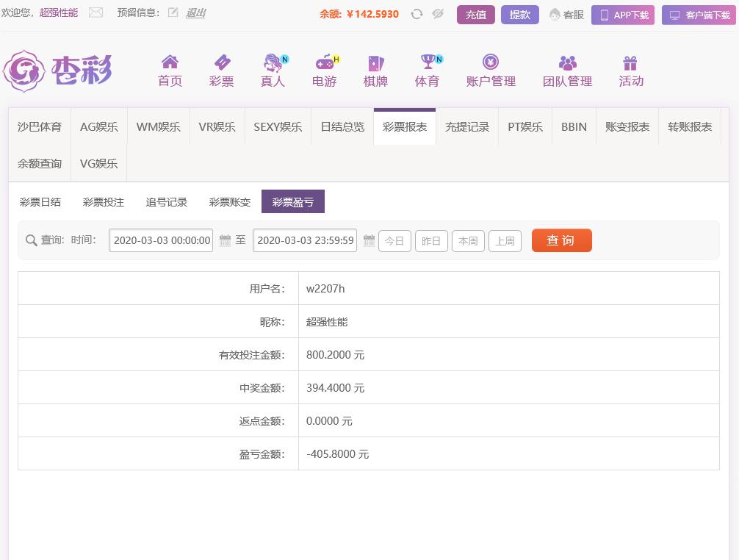Filter by 昨日 yesterday
This screenshot has width=739, height=560.
coord(431,241)
